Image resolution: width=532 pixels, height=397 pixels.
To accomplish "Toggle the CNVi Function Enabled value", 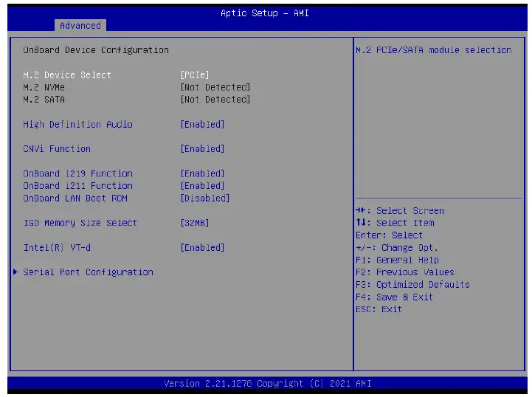I will click(x=203, y=149).
